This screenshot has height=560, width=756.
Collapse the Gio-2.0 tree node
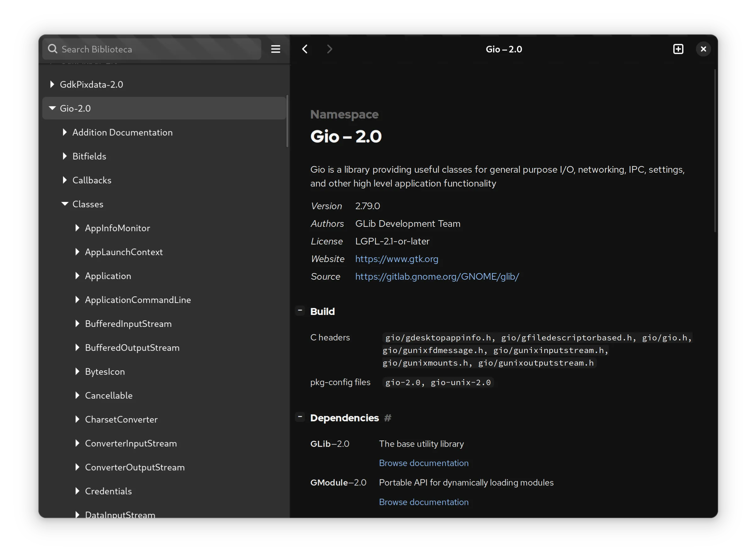click(52, 109)
